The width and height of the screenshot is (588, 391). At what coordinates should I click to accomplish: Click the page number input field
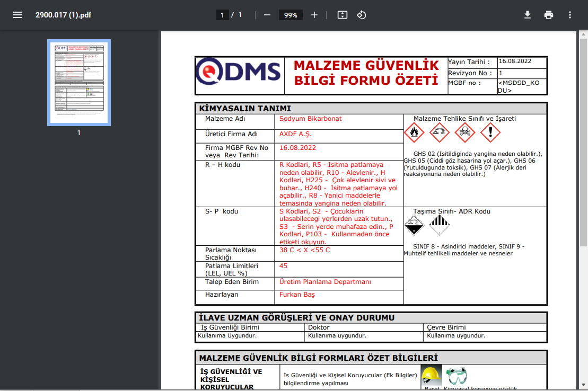point(223,15)
